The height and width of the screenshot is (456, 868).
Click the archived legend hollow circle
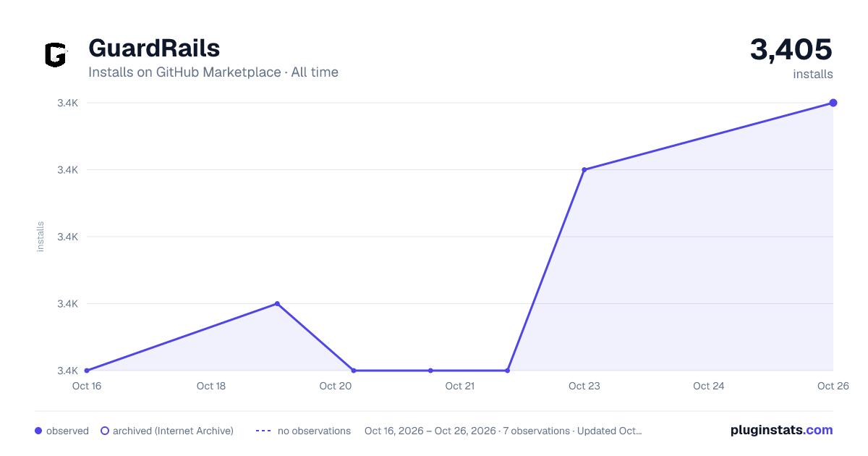[105, 431]
